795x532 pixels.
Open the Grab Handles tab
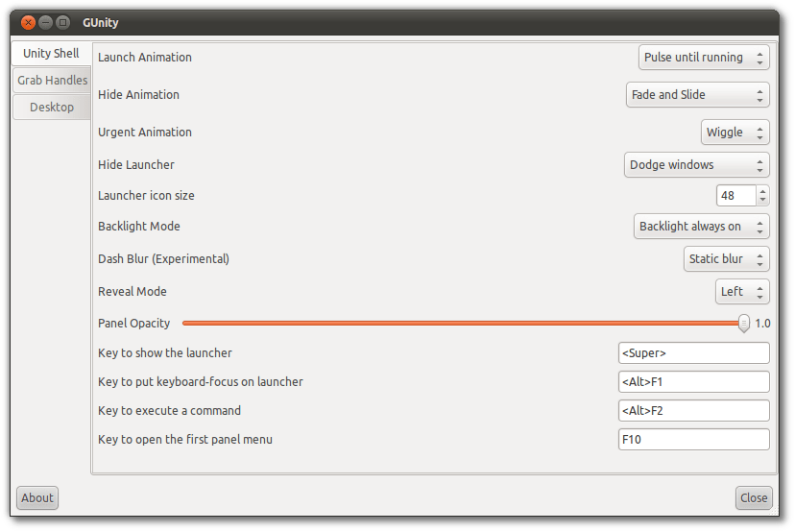52,80
